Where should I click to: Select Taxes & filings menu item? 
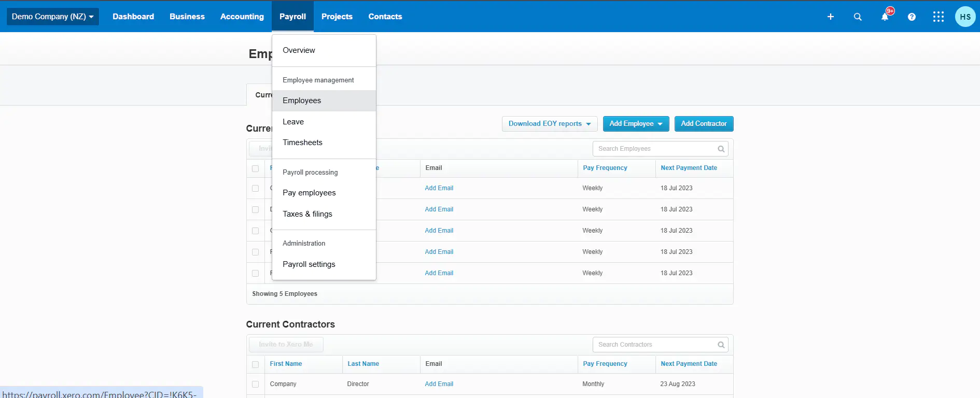324,214
